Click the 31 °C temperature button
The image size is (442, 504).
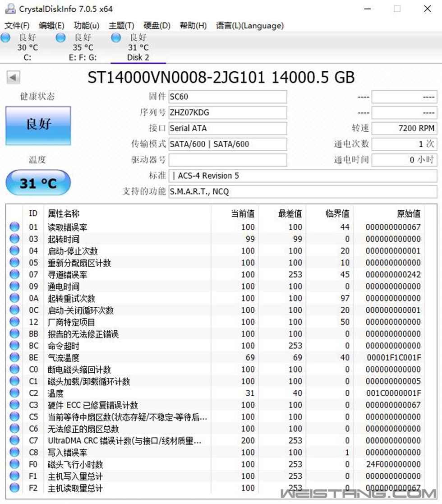coord(38,183)
